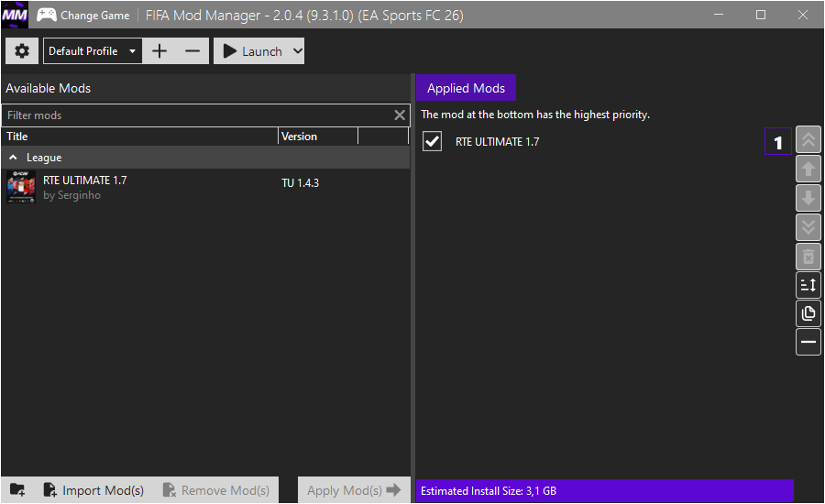Click the plus icon to add profile
The height and width of the screenshot is (504, 825).
159,51
